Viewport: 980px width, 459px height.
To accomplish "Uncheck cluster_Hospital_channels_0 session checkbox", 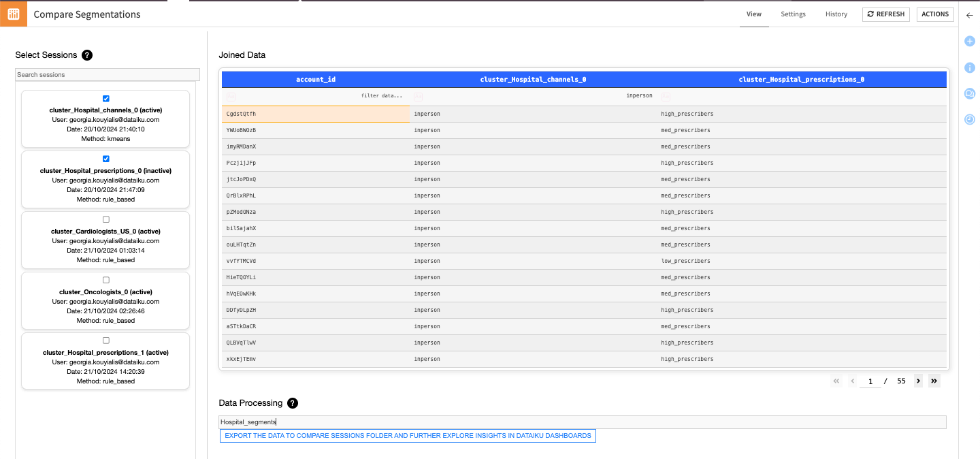I will pyautogui.click(x=105, y=99).
